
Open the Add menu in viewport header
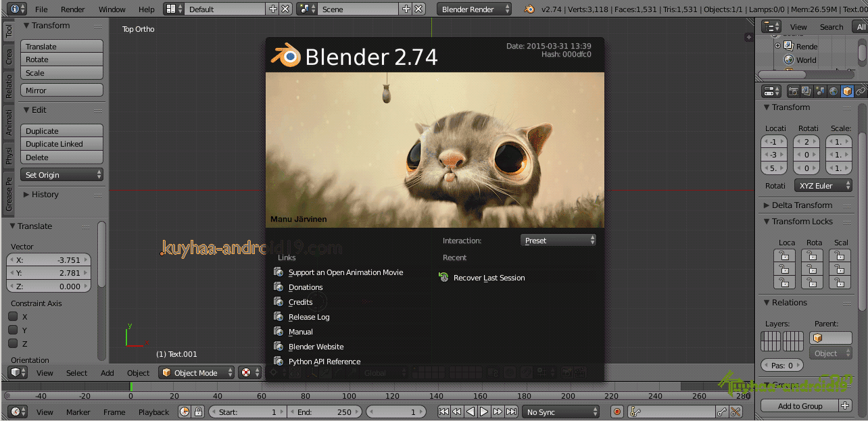[107, 372]
